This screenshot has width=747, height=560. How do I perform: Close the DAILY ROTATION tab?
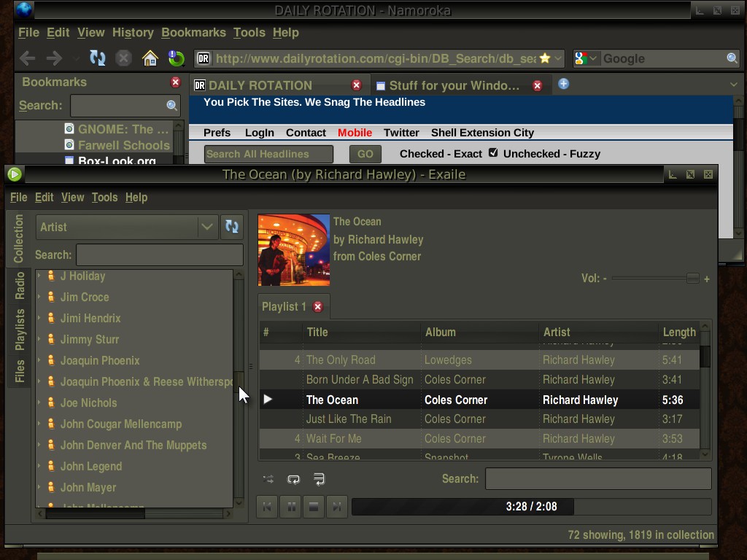click(x=356, y=85)
